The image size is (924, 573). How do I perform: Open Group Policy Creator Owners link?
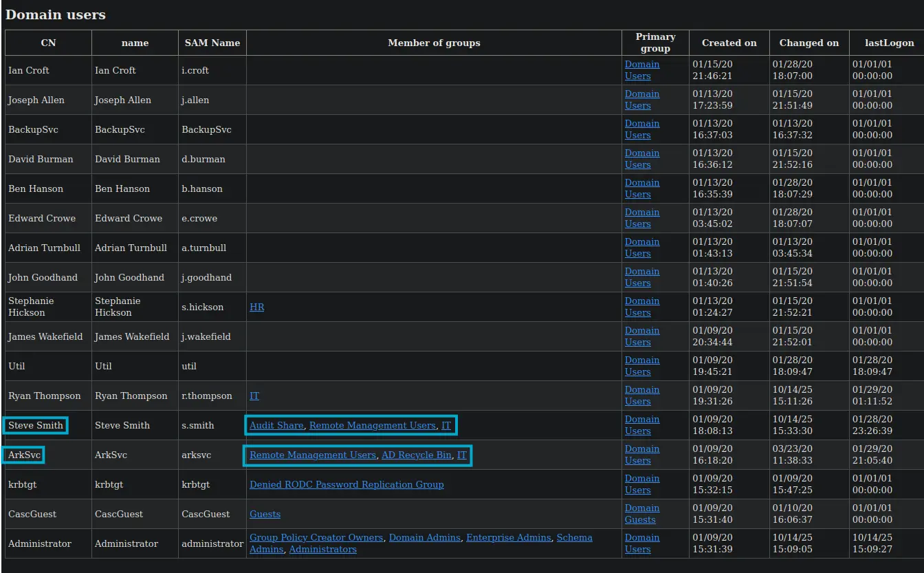pos(316,538)
